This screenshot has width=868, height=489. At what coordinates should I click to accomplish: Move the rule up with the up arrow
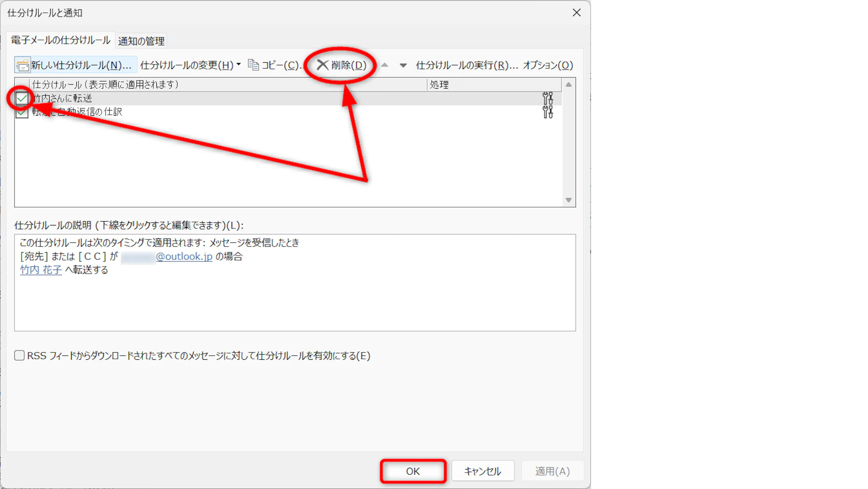click(384, 65)
